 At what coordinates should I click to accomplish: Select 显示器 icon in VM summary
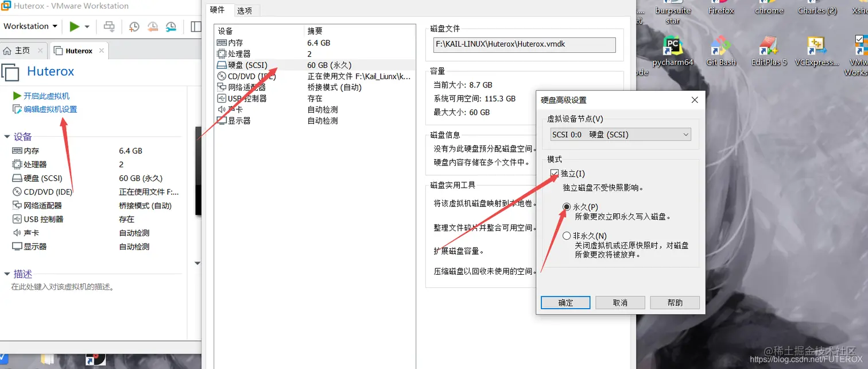coord(17,247)
